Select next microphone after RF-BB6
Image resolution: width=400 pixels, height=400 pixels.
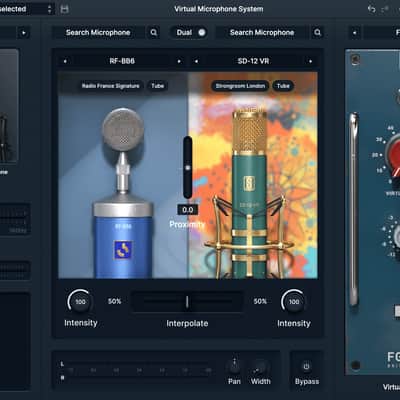[179, 61]
